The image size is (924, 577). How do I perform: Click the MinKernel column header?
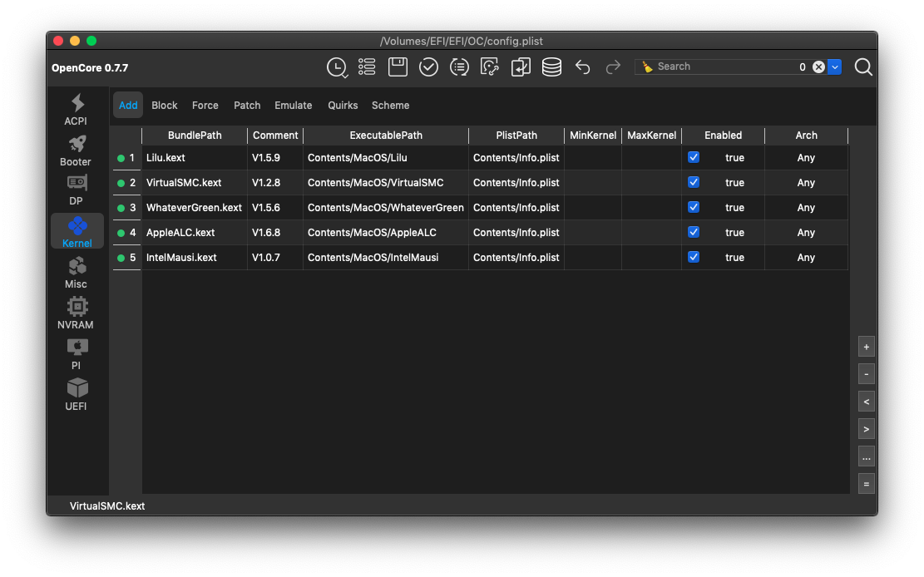[593, 136]
